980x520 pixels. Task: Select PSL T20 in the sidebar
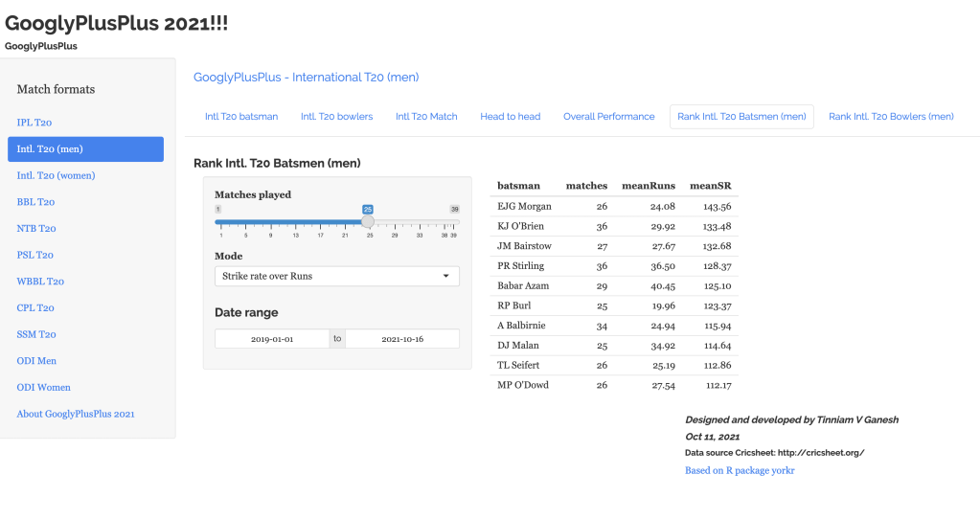coord(35,255)
